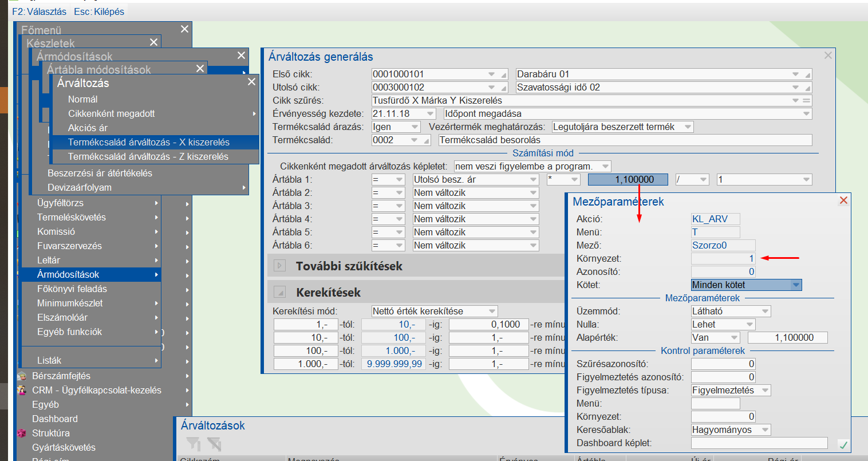Click the Ártábla 1 multiplier field 1,100000
The height and width of the screenshot is (461, 868).
[x=628, y=180]
